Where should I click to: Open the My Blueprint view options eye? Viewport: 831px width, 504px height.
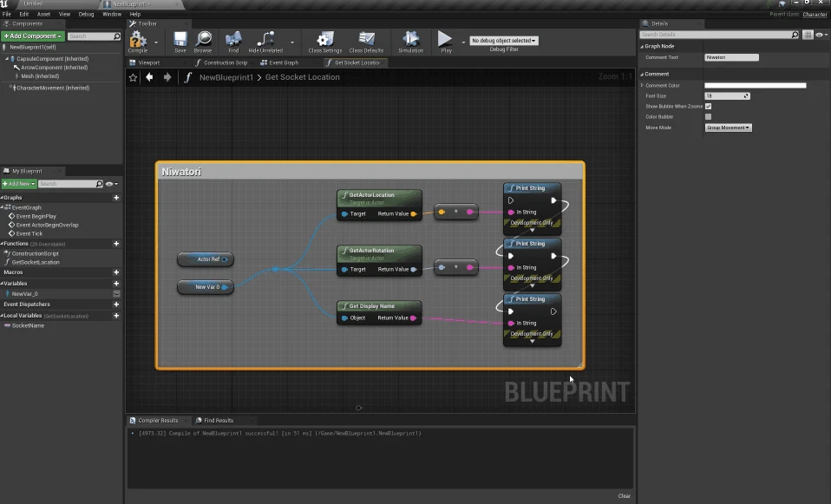coord(112,184)
